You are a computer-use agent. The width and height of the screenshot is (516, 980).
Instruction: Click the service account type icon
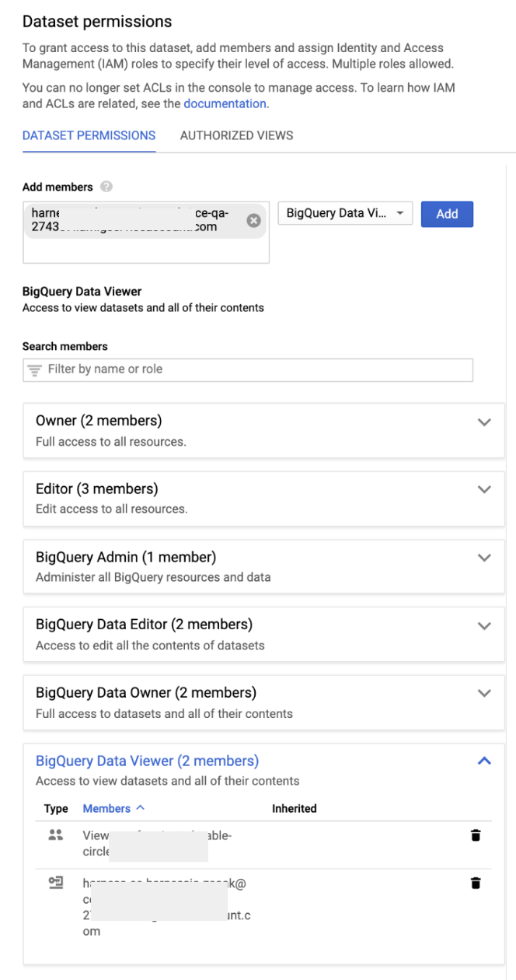pos(54,883)
